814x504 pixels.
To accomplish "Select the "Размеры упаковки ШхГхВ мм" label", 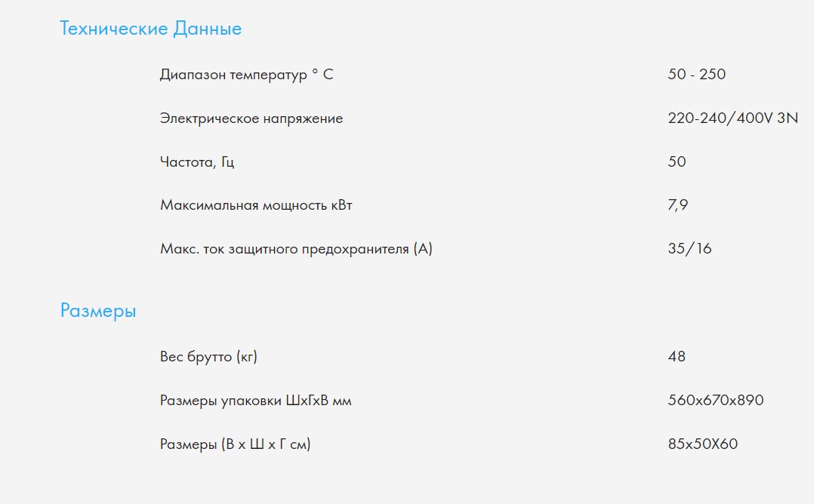I will (x=256, y=401).
